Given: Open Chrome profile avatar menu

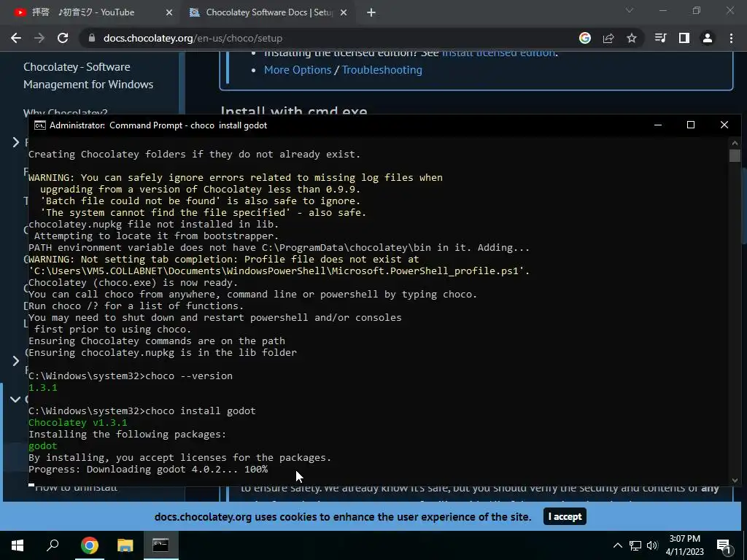Looking at the screenshot, I should (708, 38).
